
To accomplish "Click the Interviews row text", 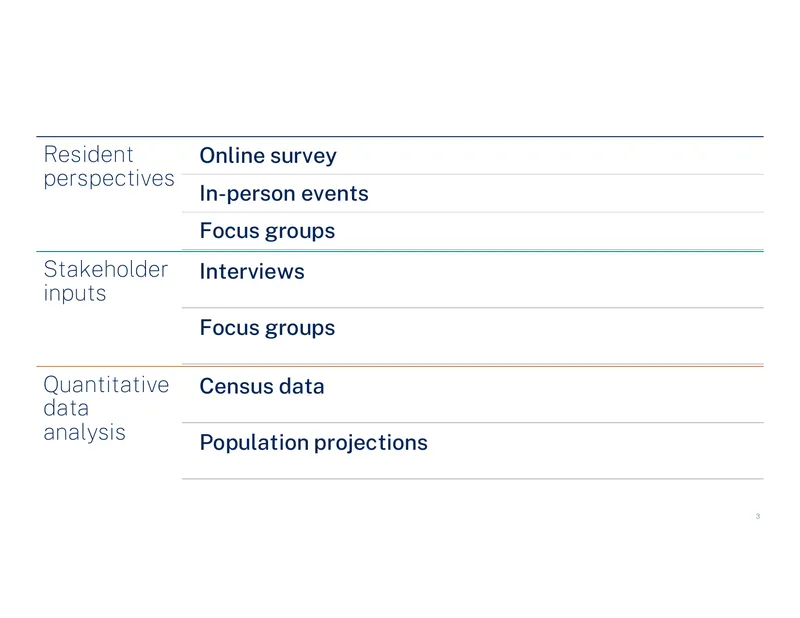I will click(252, 271).
